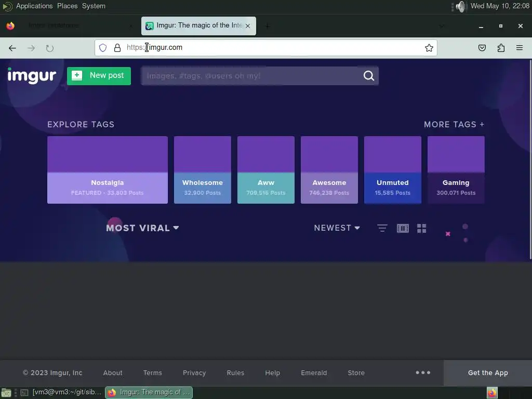This screenshot has width=532, height=399.
Task: Open the Nostalgia tag card
Action: coord(107,170)
